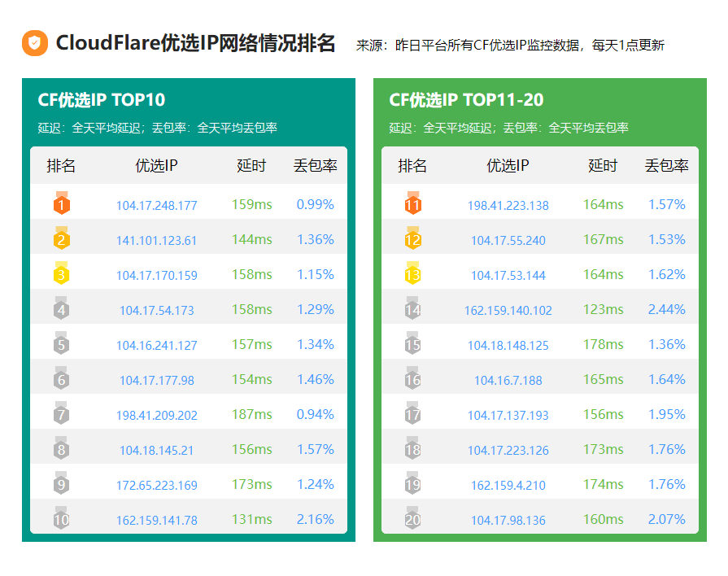This screenshot has width=728, height=576.
Task: Click the rank 10 gray medal badge
Action: click(62, 519)
